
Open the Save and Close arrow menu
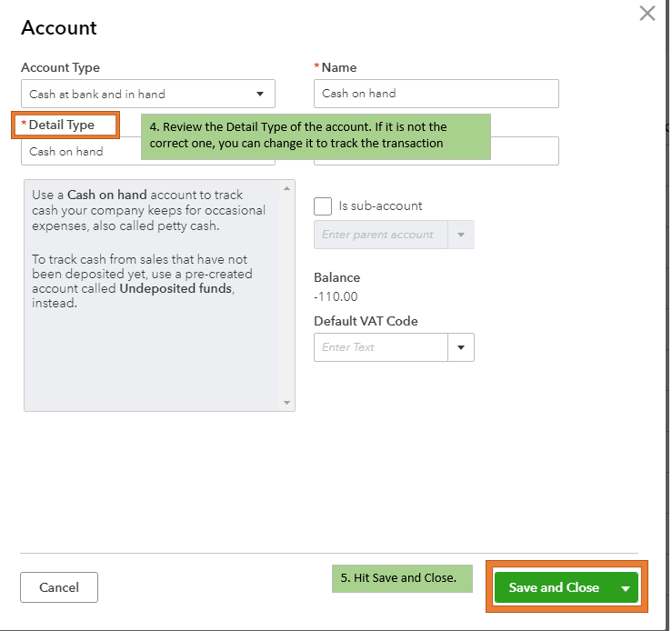click(626, 588)
